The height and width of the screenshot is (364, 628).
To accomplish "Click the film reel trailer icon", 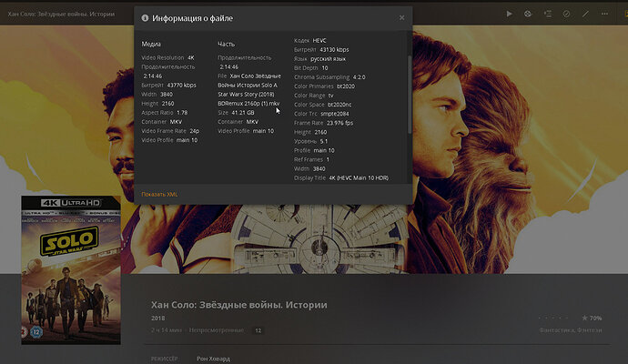I will [528, 14].
